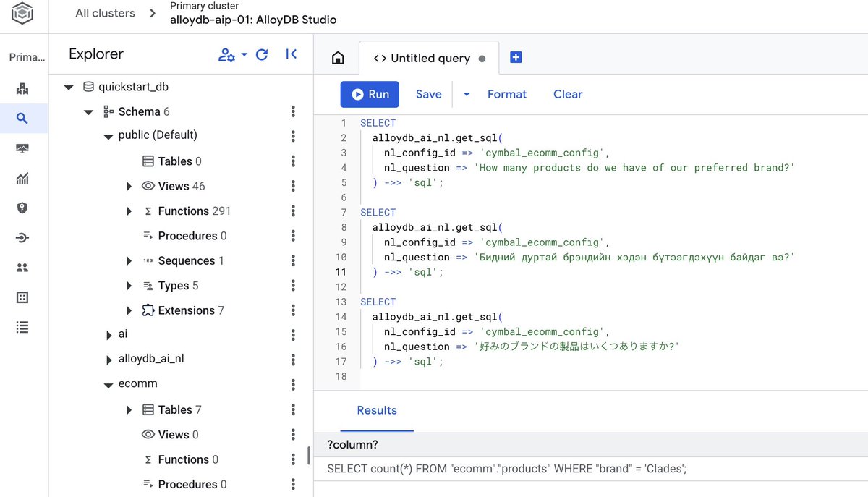Expand the Sequences 1 node
This screenshot has height=497, width=868.
point(129,261)
